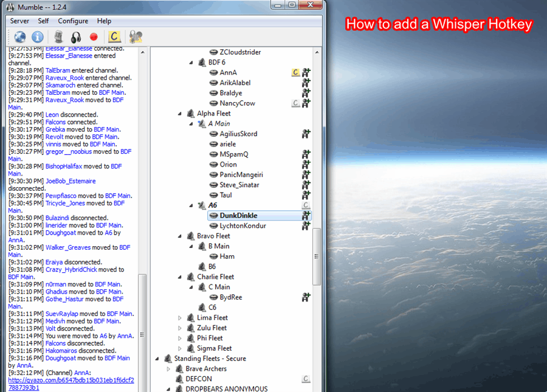The height and width of the screenshot is (392, 547).
Task: Click the comment icon on DEFCON channel
Action: (306, 379)
